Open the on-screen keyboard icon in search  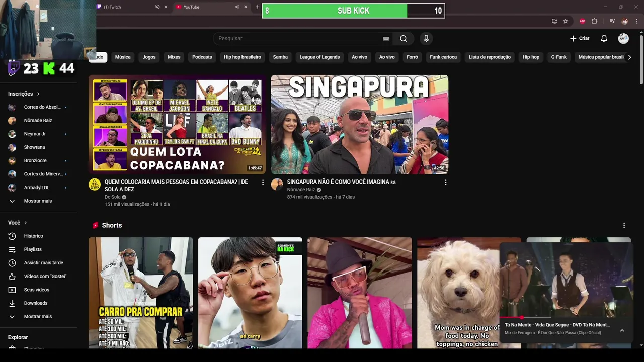point(386,39)
